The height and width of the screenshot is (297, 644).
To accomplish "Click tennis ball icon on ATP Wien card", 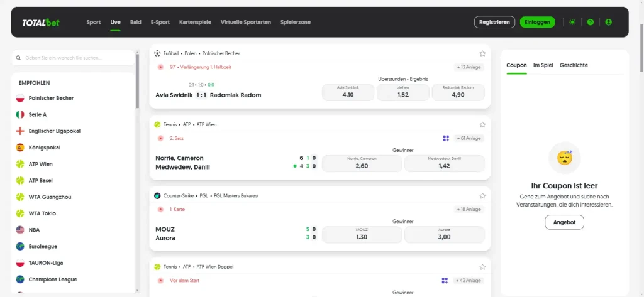I will pyautogui.click(x=157, y=124).
